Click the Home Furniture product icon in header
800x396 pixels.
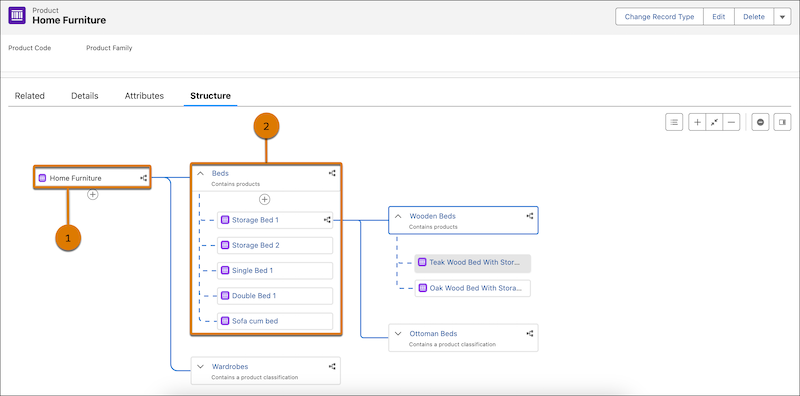[17, 15]
